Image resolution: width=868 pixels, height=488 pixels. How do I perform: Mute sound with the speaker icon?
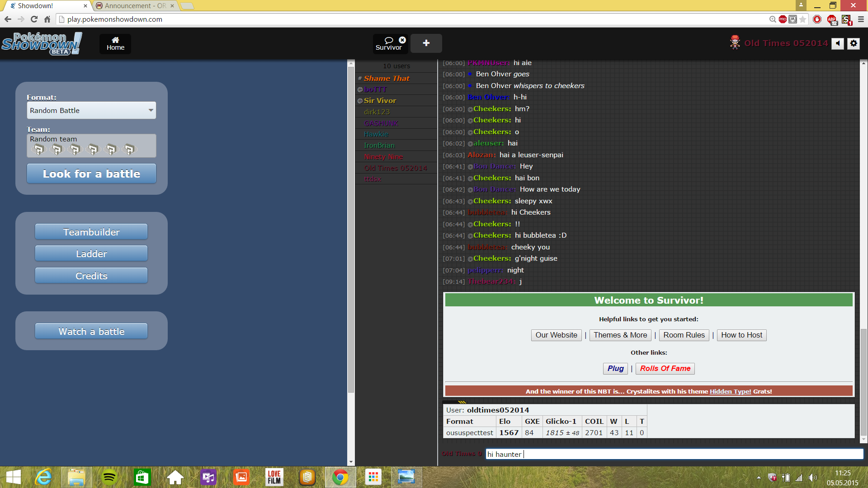(838, 43)
